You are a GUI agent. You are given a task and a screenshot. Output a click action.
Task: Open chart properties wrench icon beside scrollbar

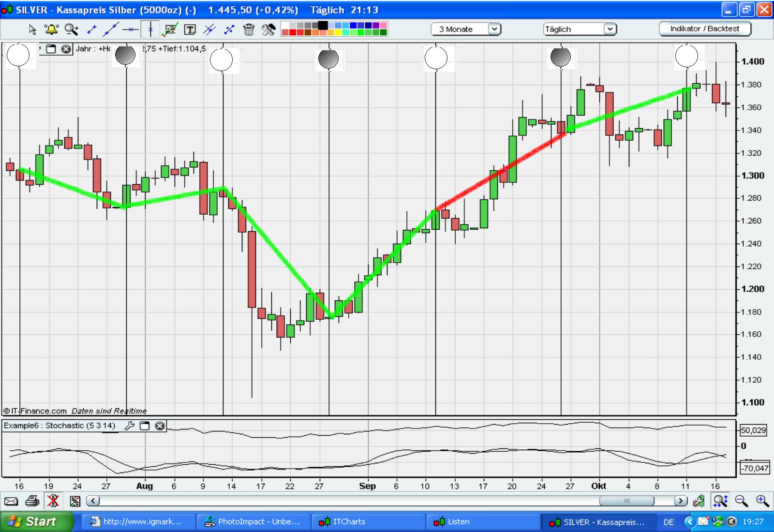[x=699, y=501]
